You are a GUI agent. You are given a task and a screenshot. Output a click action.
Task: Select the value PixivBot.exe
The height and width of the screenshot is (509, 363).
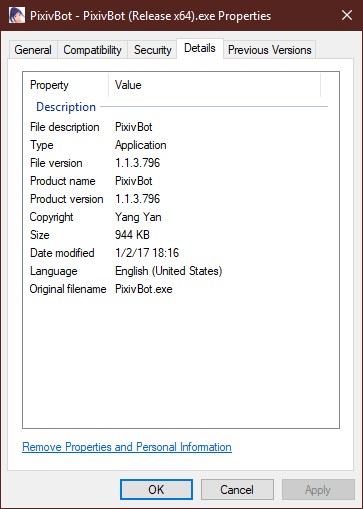point(144,289)
